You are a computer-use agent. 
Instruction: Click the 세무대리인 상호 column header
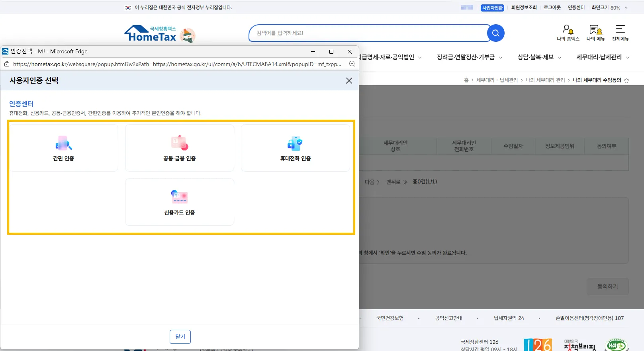(x=395, y=146)
